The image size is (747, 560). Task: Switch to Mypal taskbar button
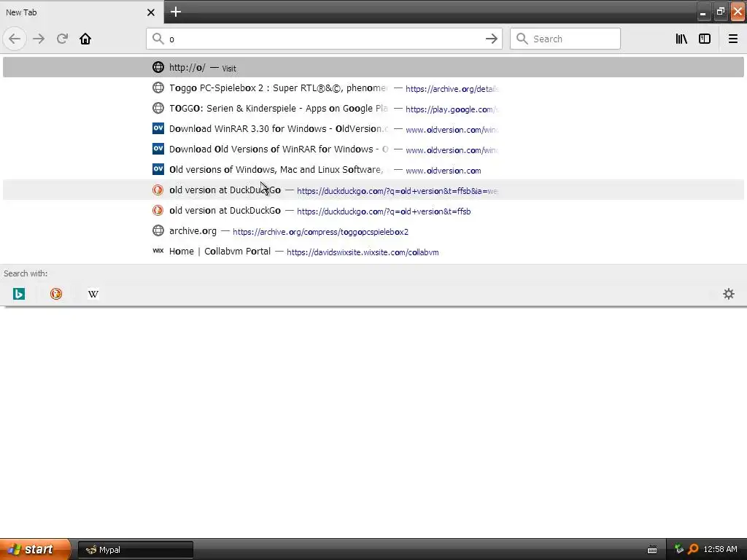coord(136,550)
